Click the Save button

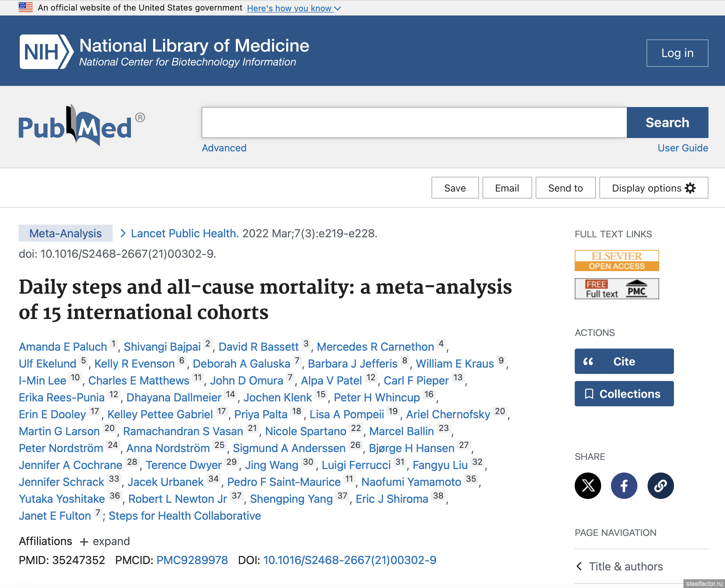tap(455, 188)
